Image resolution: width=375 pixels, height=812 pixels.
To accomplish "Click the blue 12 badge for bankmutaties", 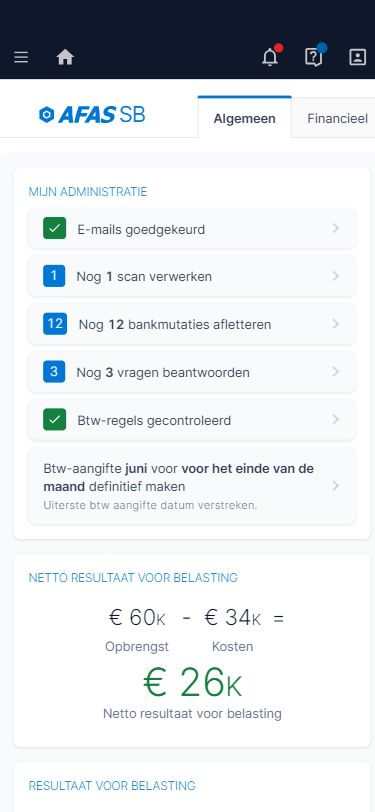I will (54, 324).
